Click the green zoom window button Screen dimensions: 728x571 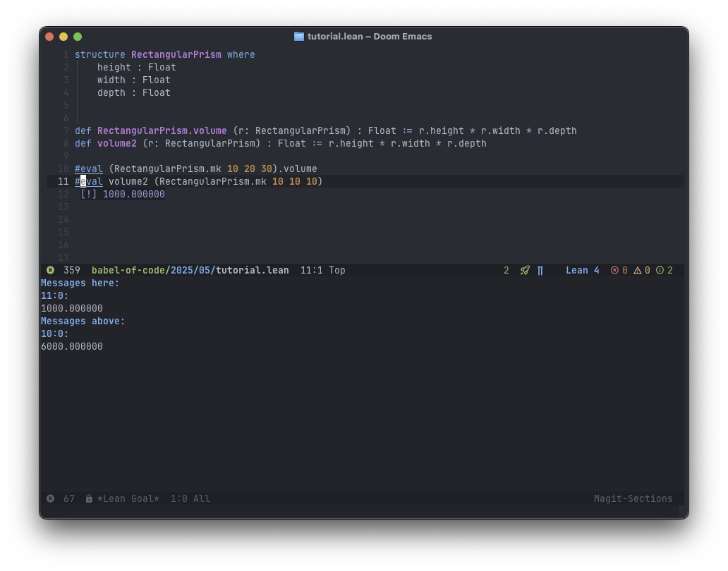click(x=78, y=37)
